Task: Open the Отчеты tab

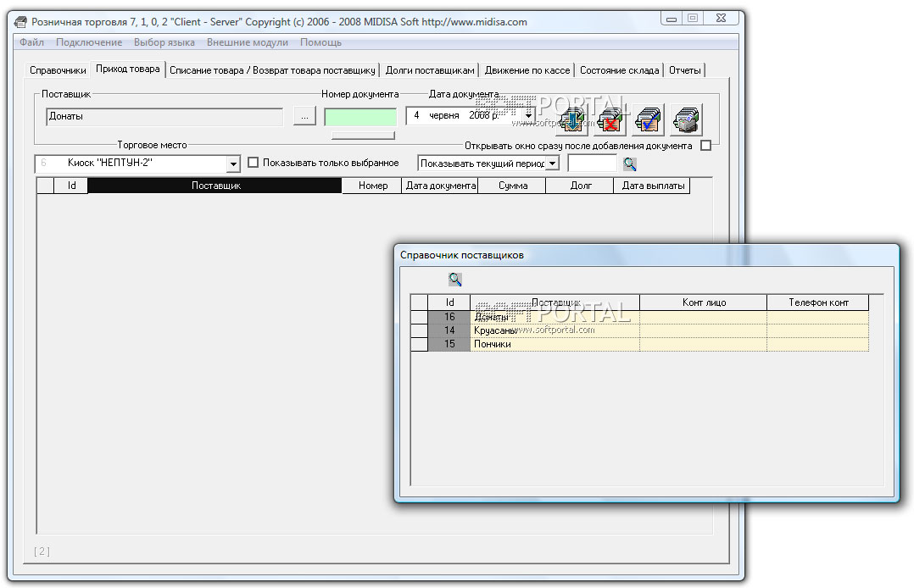Action: tap(685, 70)
